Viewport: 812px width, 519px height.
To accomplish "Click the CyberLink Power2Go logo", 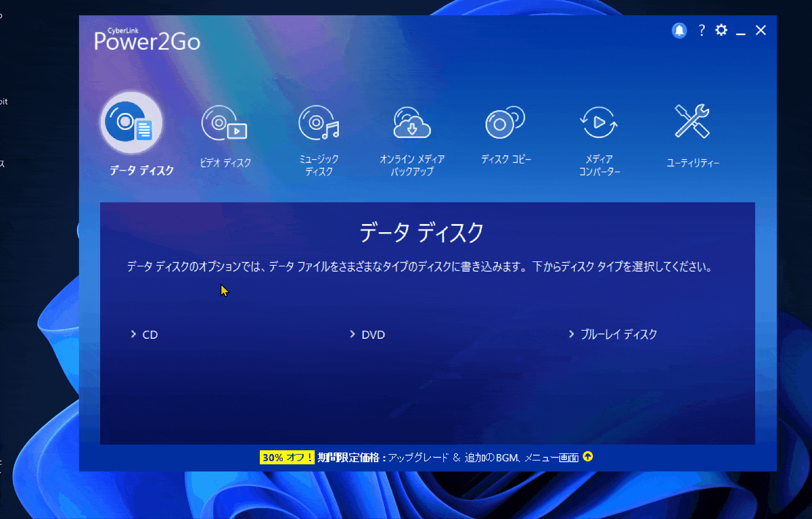I will click(x=147, y=39).
